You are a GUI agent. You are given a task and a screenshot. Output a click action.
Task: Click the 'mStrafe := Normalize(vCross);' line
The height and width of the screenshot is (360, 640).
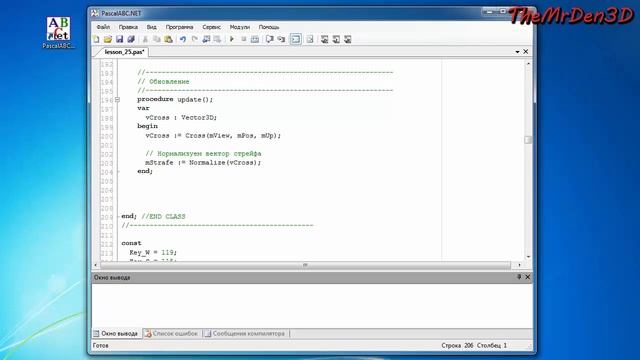coord(203,162)
